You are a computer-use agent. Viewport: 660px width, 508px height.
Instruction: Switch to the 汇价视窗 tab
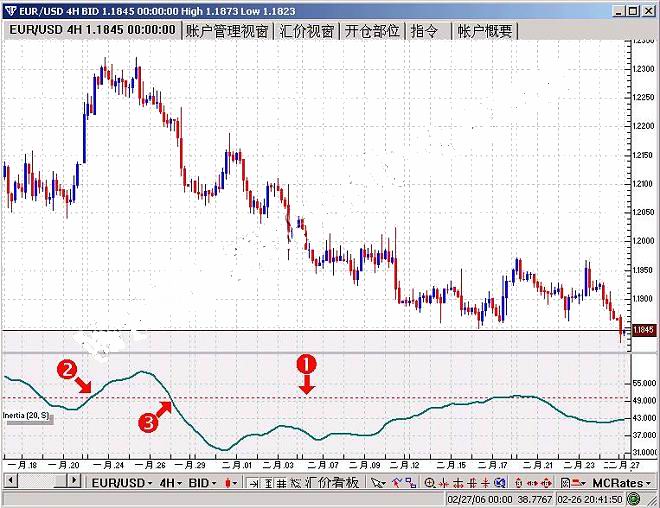point(305,31)
